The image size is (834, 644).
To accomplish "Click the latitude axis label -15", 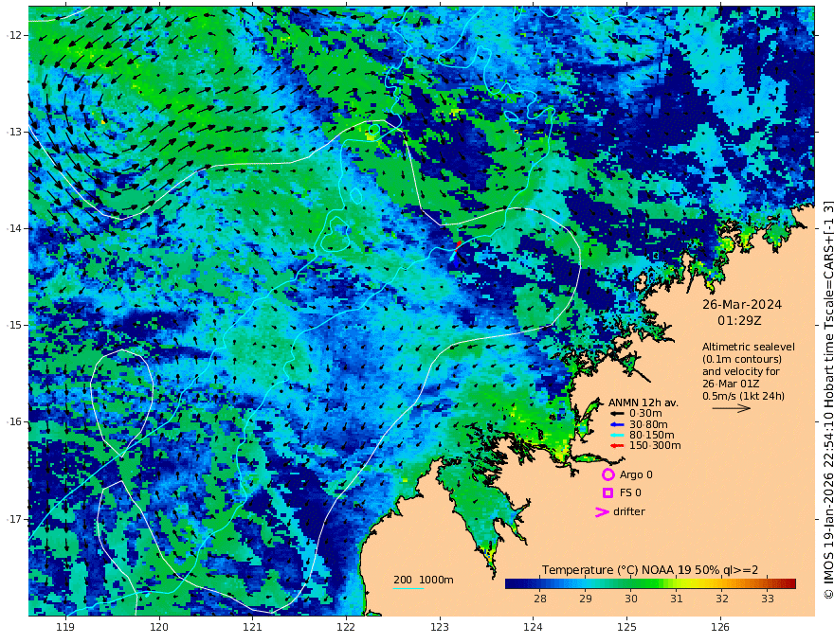I will [14, 325].
